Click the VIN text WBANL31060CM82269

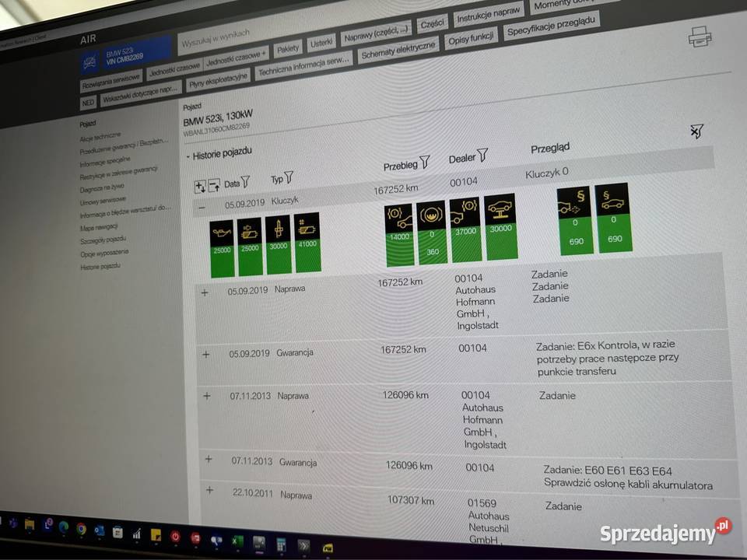click(x=216, y=130)
